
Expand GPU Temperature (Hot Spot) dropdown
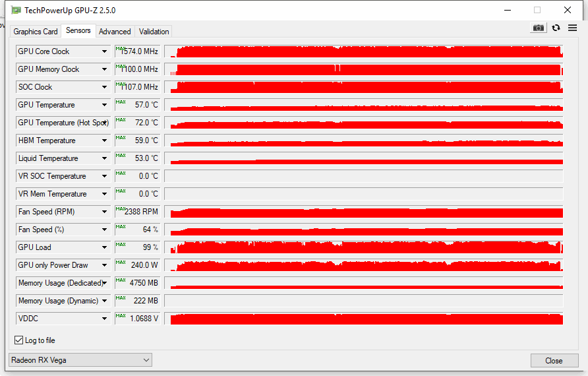pyautogui.click(x=105, y=123)
